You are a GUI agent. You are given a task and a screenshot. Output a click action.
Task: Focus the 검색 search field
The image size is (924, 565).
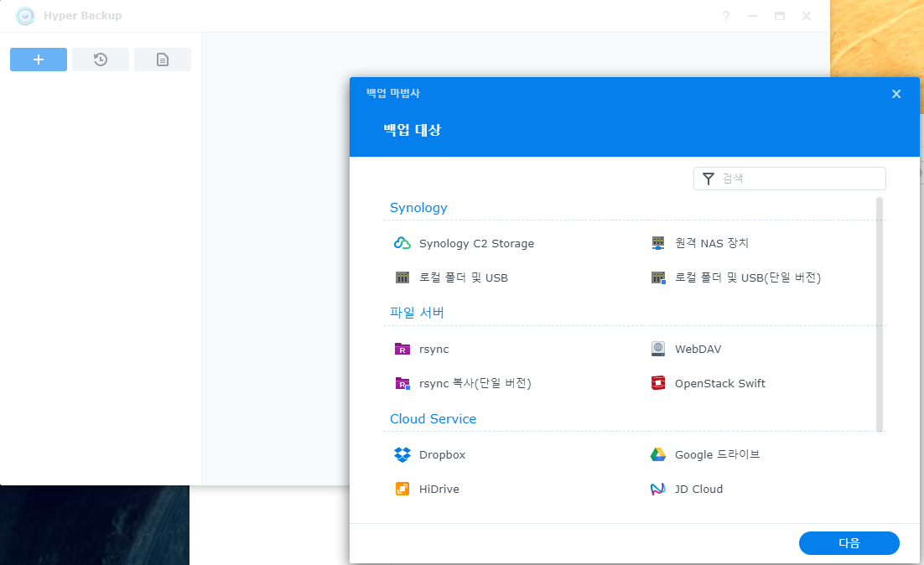pos(790,179)
